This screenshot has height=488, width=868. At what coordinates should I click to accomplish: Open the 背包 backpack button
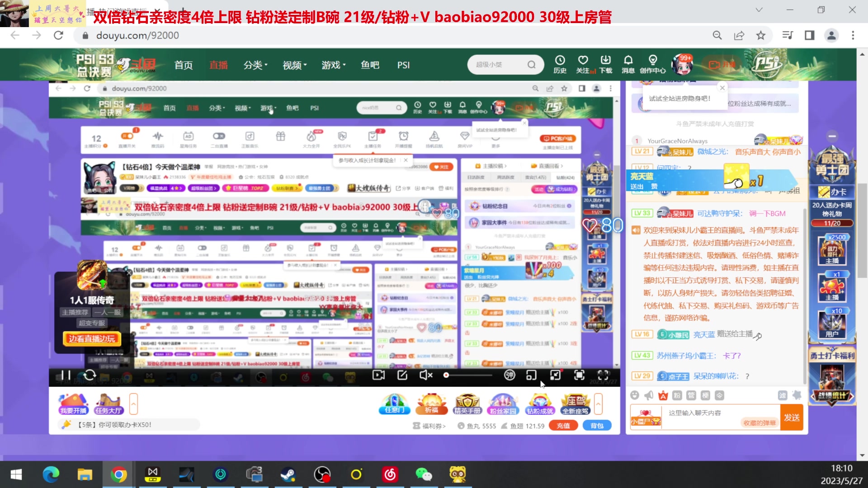(x=597, y=426)
